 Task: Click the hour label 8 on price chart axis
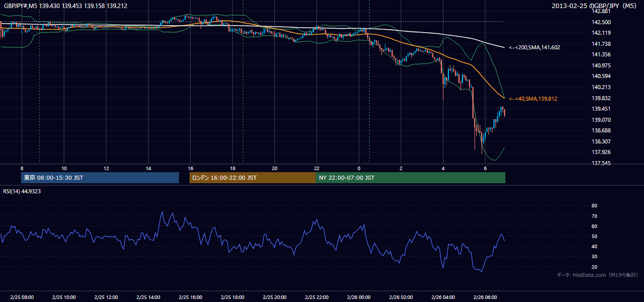point(22,168)
